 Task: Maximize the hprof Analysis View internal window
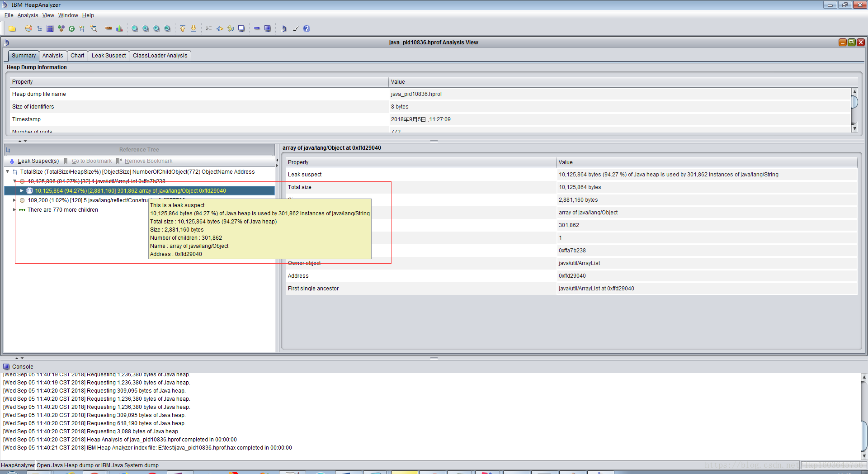tap(852, 42)
